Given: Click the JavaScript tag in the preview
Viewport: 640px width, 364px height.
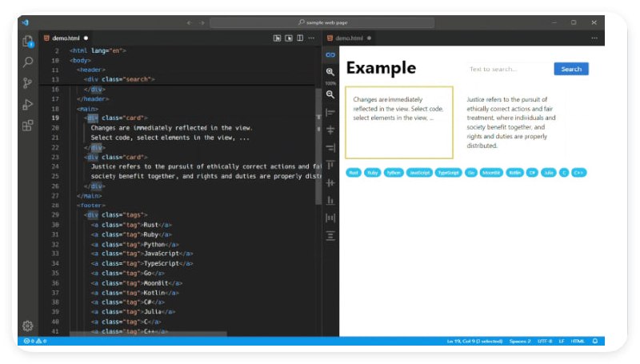Looking at the screenshot, I should (x=418, y=172).
